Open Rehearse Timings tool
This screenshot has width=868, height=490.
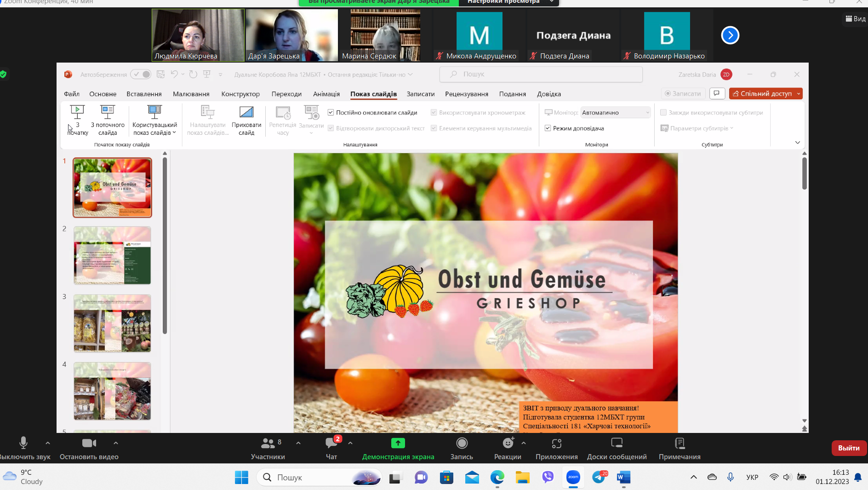(x=283, y=120)
